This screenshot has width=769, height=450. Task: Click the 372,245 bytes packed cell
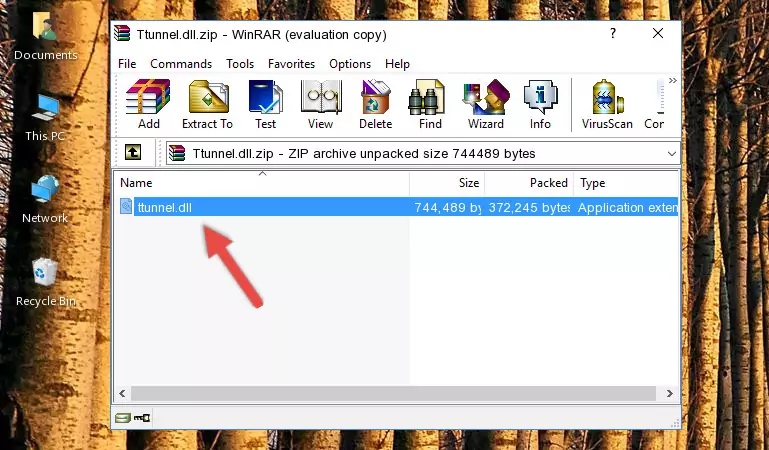pyautogui.click(x=529, y=208)
